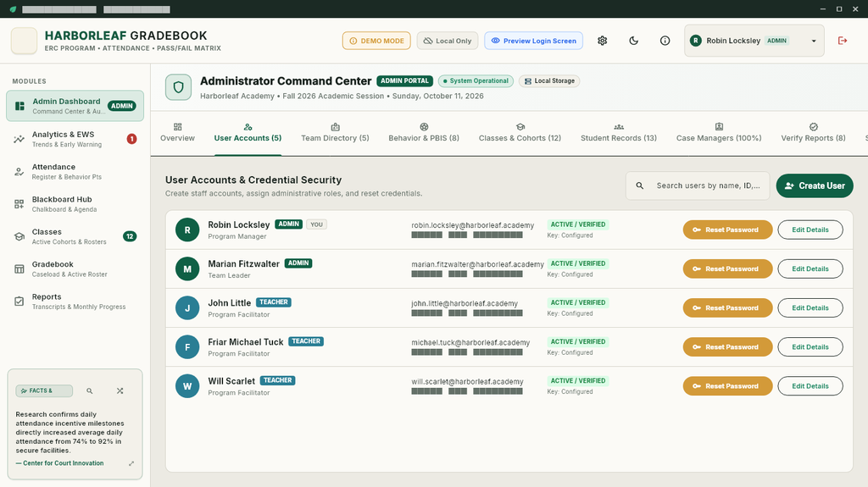This screenshot has height=487, width=868.
Task: Open Blackboard Hub module
Action: (x=75, y=204)
